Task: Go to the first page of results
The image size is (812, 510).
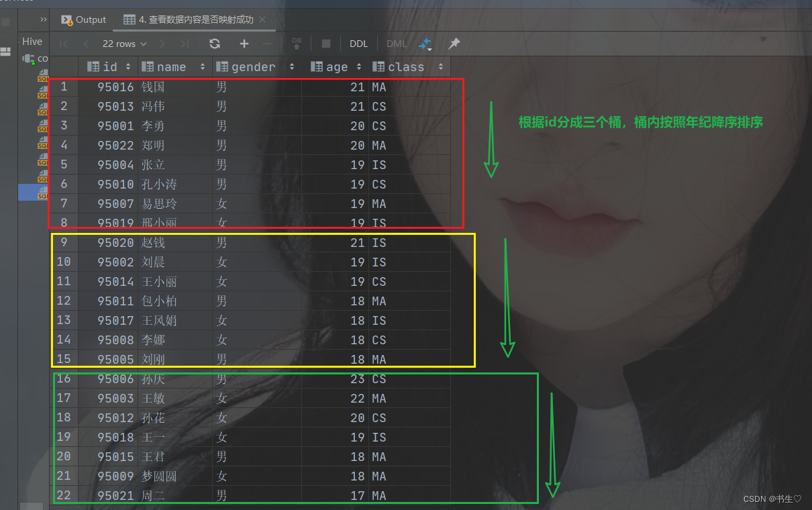Action: (64, 44)
